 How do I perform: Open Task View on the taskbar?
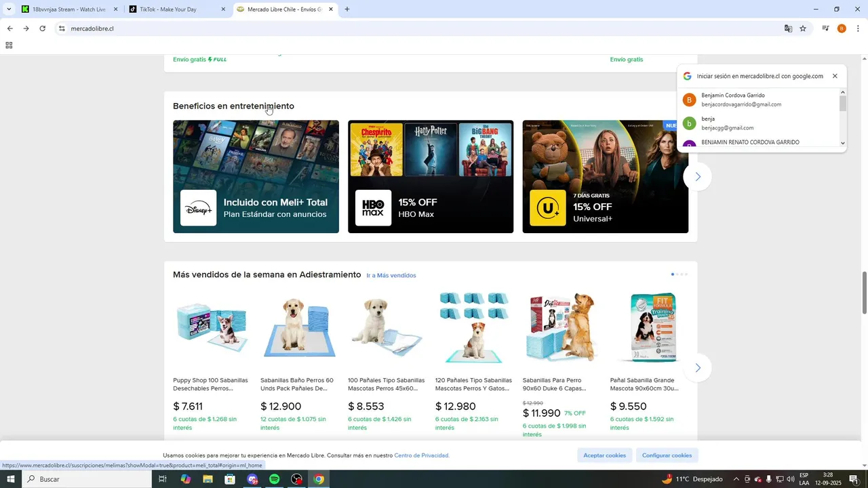[163, 479]
